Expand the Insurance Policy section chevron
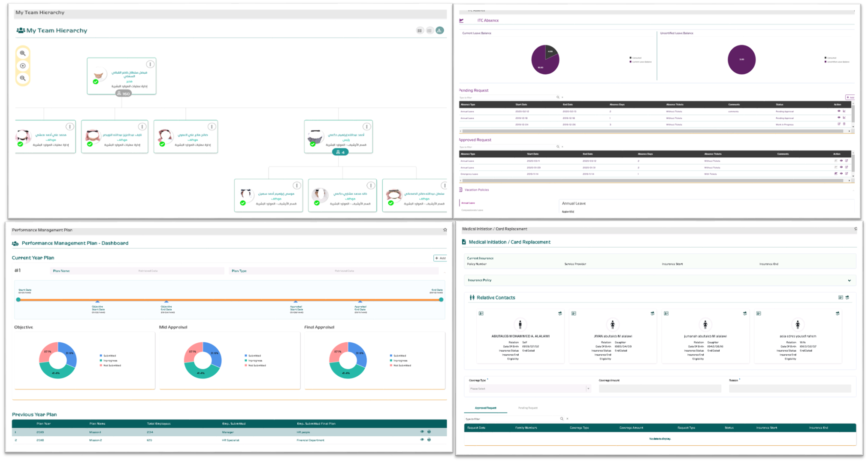The image size is (868, 462). pos(849,280)
